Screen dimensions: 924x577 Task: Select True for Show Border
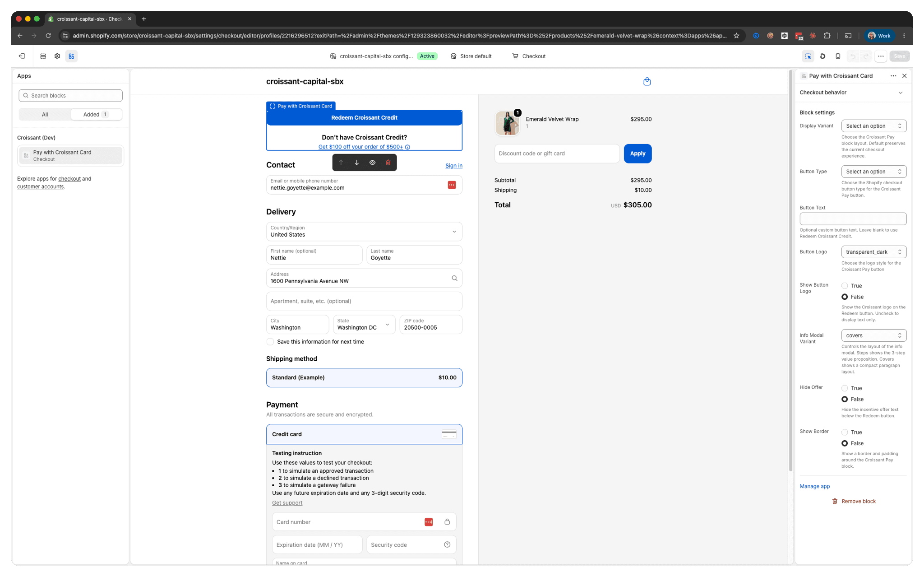(x=845, y=433)
